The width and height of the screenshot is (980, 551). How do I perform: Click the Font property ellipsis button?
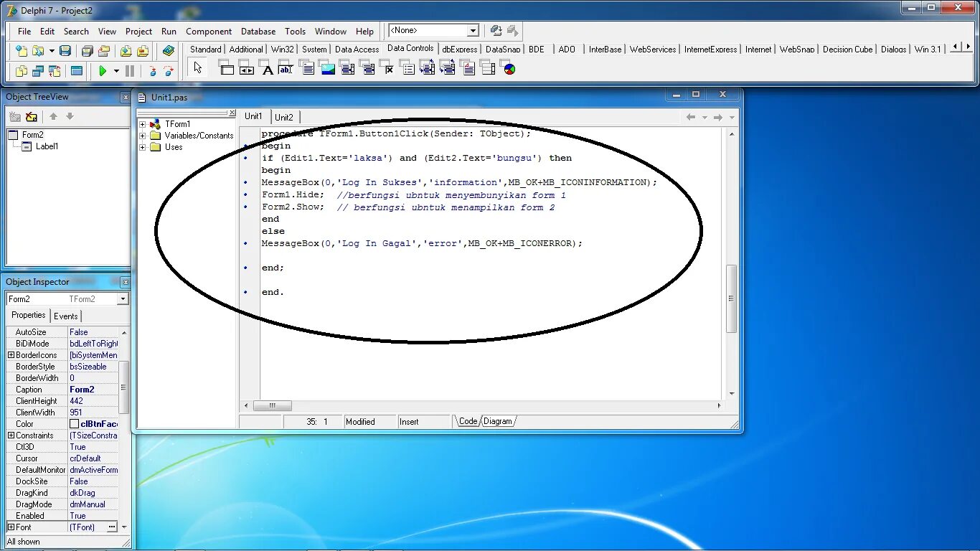pos(112,527)
